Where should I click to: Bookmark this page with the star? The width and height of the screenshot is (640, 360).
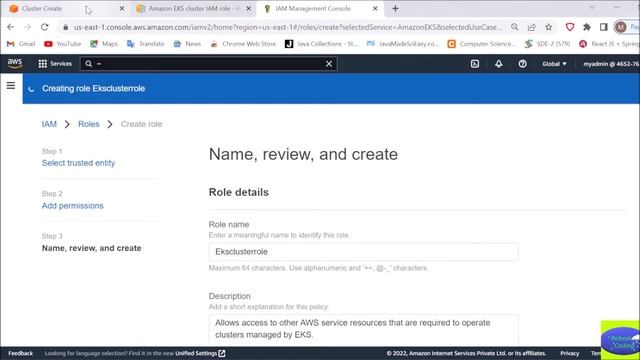(549, 27)
